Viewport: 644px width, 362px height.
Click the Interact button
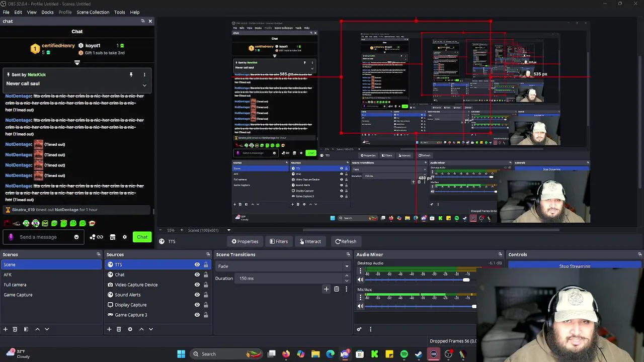[310, 241]
